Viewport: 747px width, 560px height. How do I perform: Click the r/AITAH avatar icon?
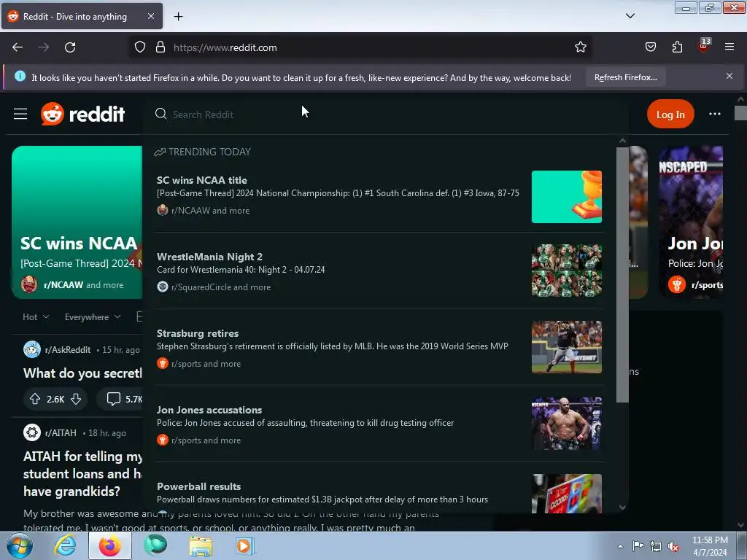pos(32,433)
